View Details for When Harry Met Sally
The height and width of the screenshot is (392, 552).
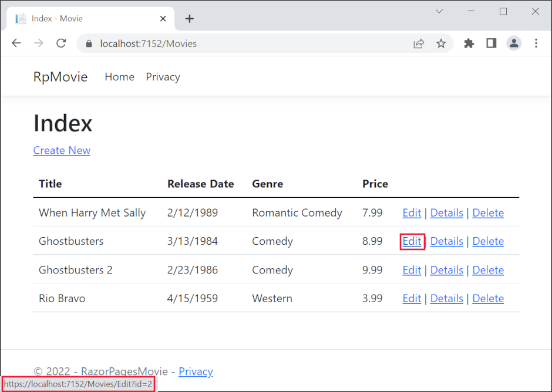(446, 212)
